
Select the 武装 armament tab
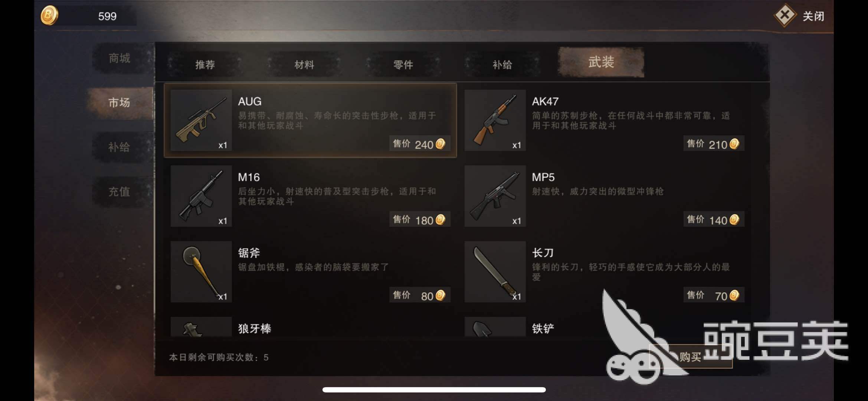(x=601, y=62)
